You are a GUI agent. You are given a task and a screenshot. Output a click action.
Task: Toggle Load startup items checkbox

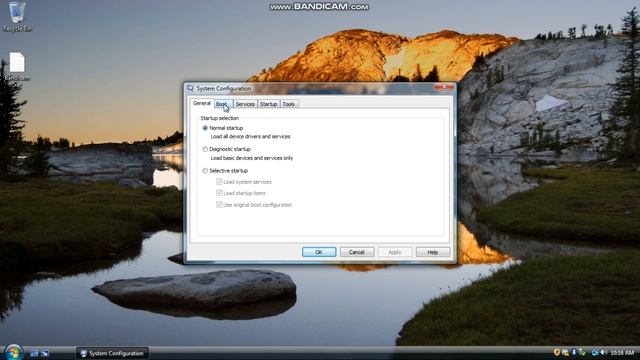click(219, 193)
